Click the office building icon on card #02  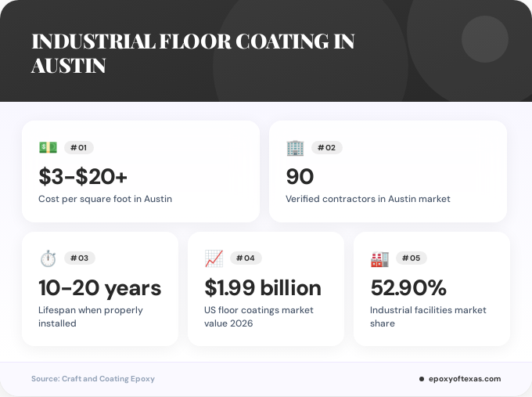coord(295,148)
